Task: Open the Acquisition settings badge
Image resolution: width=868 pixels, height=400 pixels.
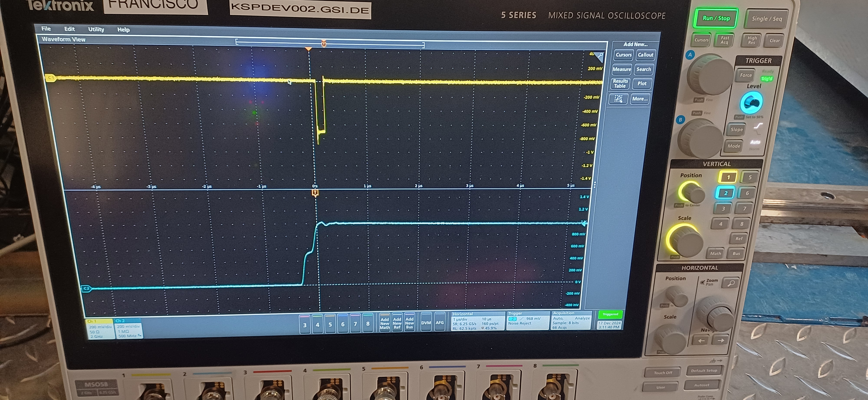Action: pyautogui.click(x=572, y=321)
